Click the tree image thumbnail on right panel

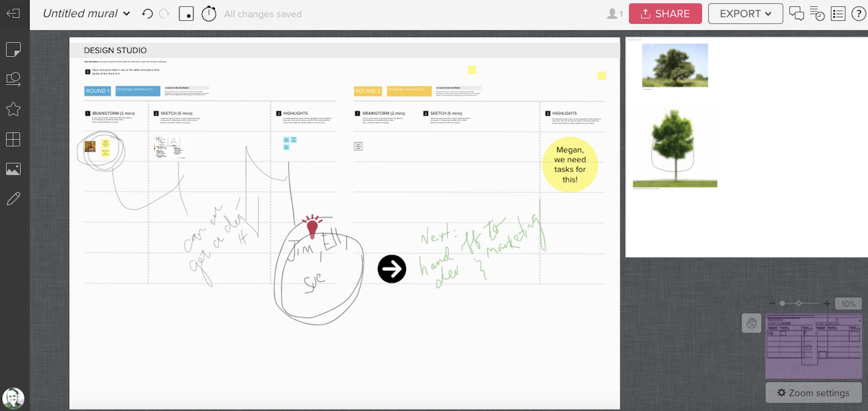pos(674,65)
